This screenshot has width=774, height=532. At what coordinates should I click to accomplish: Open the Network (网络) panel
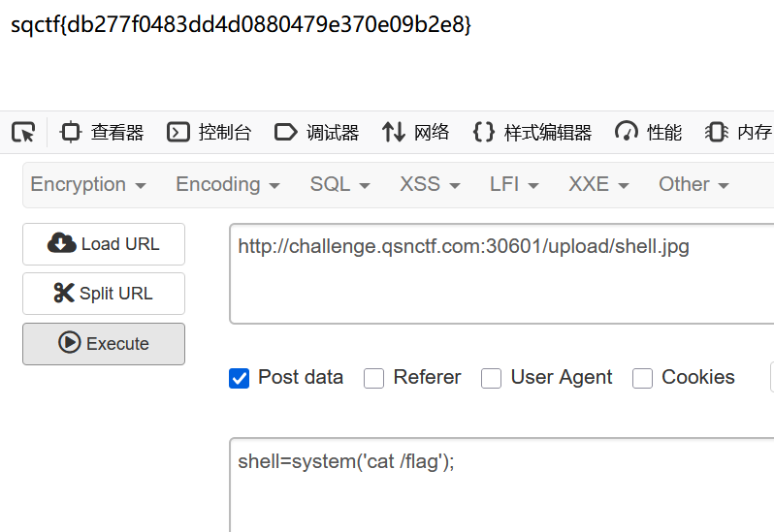click(x=415, y=133)
